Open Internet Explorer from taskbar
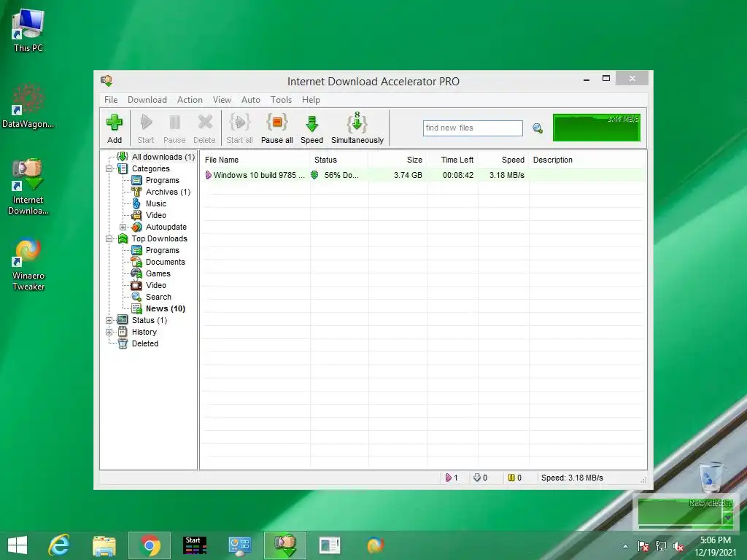The width and height of the screenshot is (747, 560). point(60,545)
